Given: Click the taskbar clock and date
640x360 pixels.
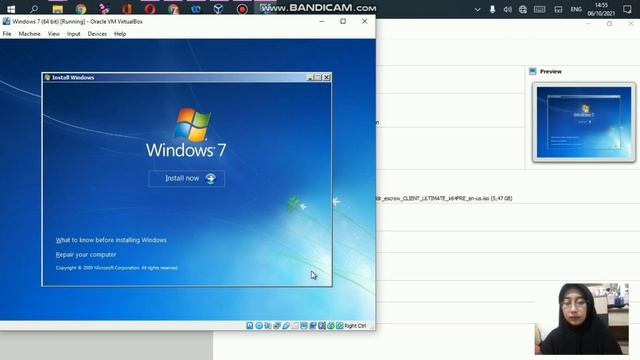Looking at the screenshot, I should pyautogui.click(x=601, y=9).
